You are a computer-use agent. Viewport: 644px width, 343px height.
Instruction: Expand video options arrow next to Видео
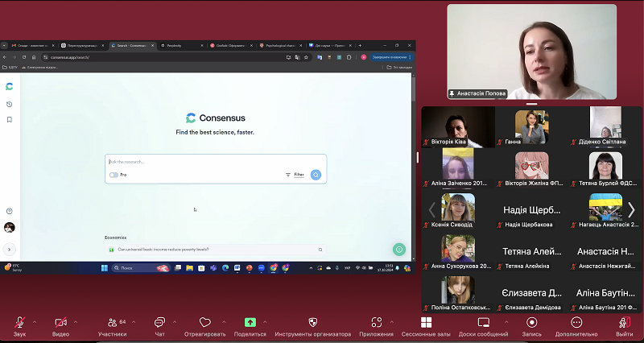(76, 322)
